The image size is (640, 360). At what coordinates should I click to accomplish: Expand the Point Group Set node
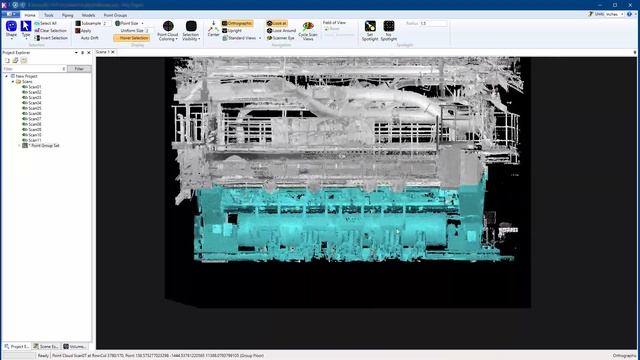(19, 145)
